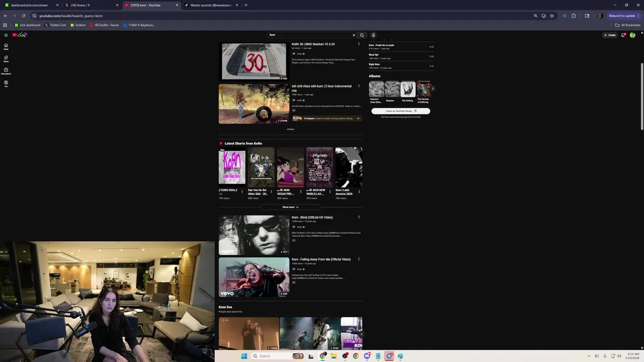Open the See You On the Other Side short
This screenshot has height=362, width=644.
point(261,167)
